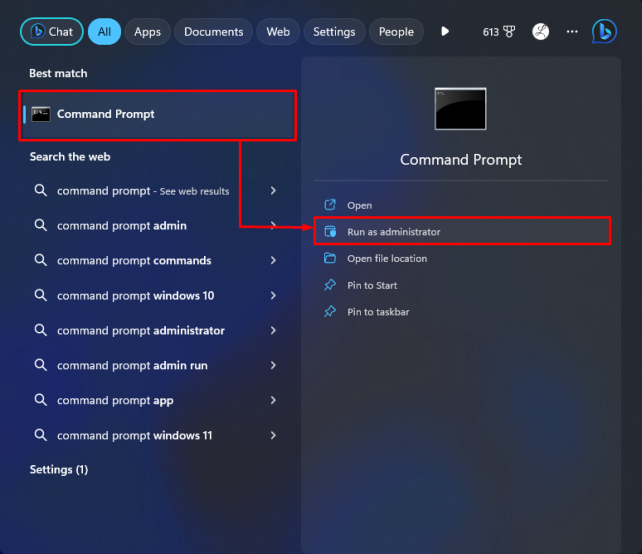Click search icon beside 'command prompt commands'
The image size is (642, 554).
tap(40, 260)
